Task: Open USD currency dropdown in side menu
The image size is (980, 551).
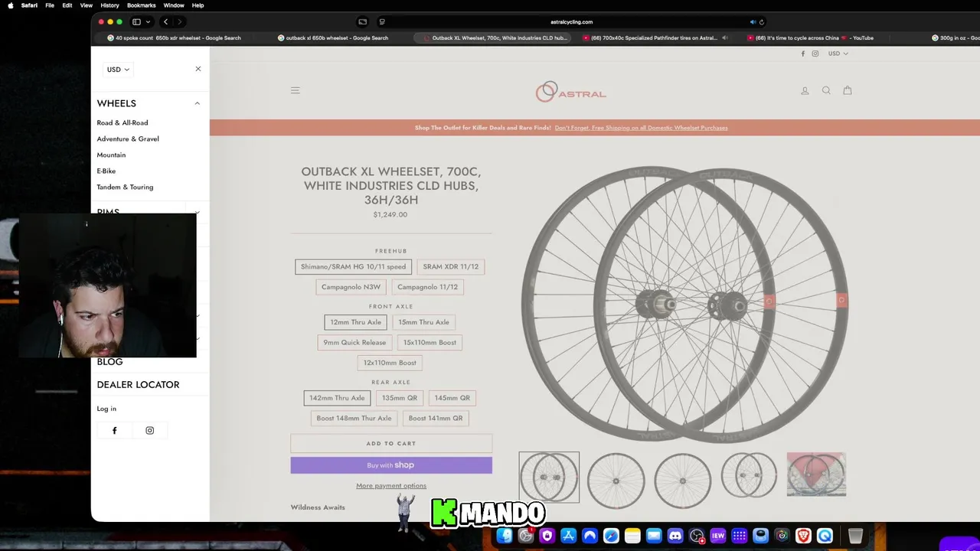Action: [x=118, y=70]
